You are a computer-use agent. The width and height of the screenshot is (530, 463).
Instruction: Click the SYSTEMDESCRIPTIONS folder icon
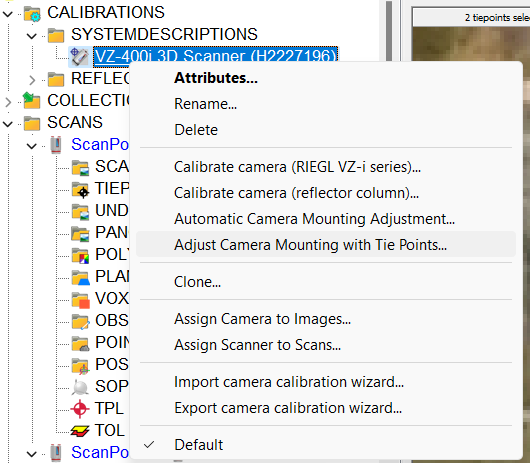pos(56,35)
